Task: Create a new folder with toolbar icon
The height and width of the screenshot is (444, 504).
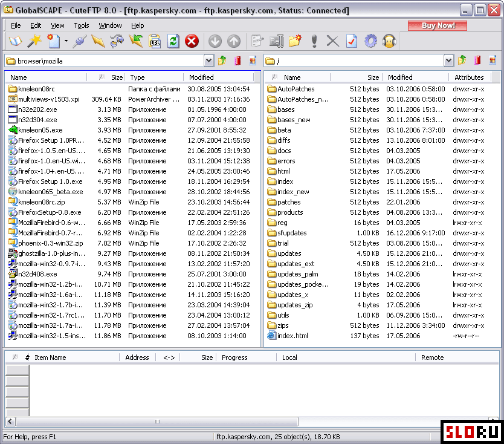Action: coord(295,41)
